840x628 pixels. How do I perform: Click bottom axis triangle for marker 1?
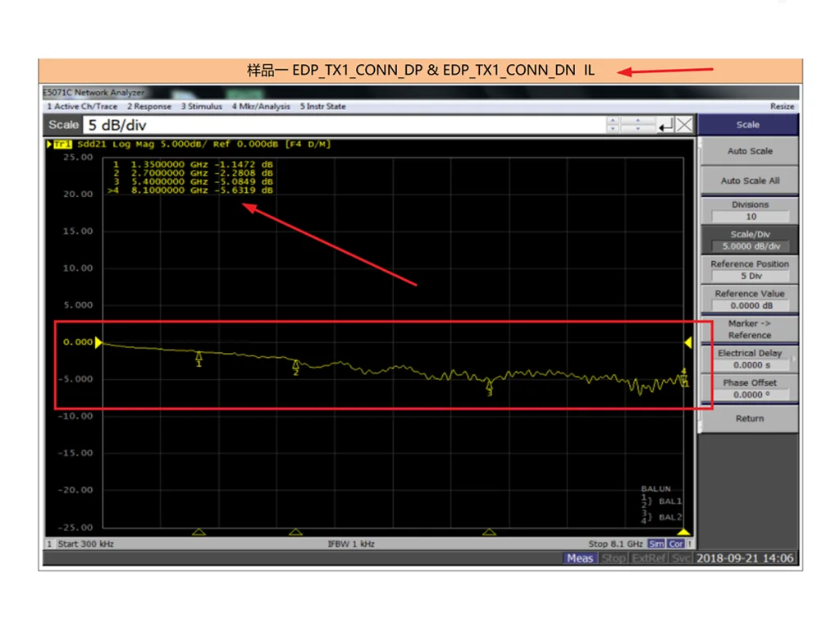point(199,531)
